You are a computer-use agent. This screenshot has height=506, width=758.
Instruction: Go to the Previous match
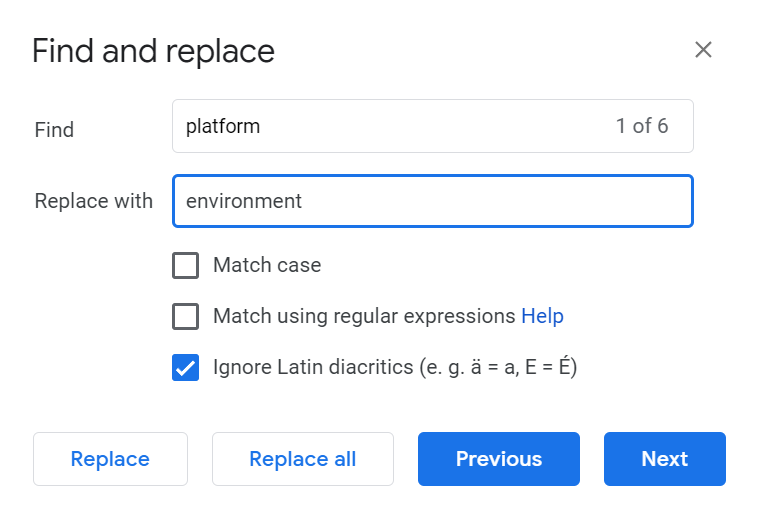click(498, 459)
